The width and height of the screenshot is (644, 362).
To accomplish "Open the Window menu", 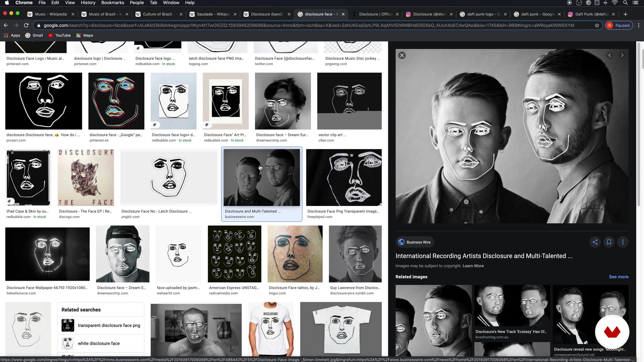I will click(x=171, y=3).
